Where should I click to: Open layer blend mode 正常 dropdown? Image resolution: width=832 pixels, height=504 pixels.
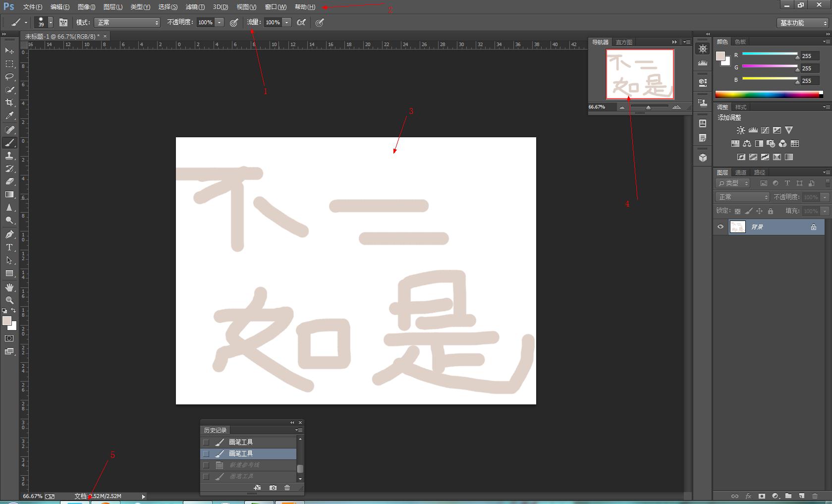point(742,197)
